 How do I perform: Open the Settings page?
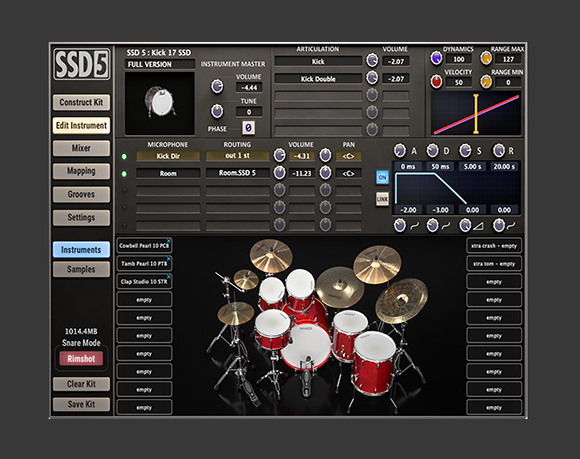tap(81, 217)
